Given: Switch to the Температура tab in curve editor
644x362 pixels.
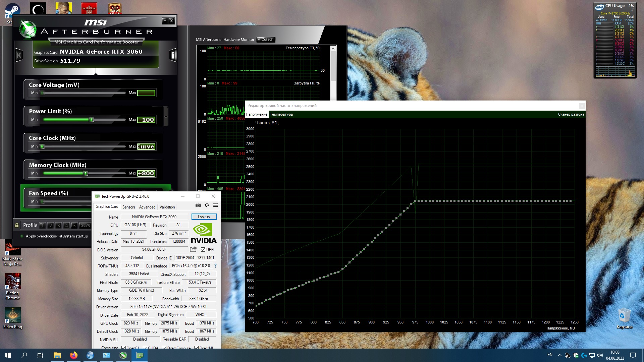Looking at the screenshot, I should [281, 115].
